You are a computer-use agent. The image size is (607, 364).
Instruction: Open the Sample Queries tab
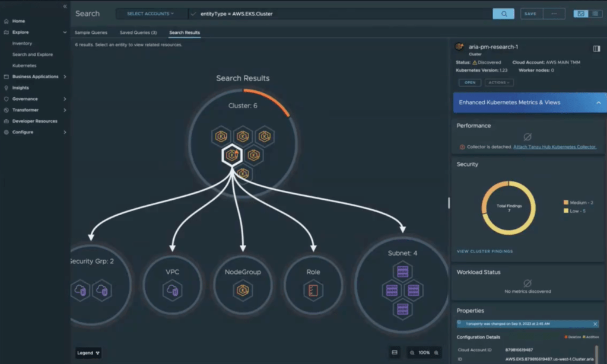pos(91,33)
